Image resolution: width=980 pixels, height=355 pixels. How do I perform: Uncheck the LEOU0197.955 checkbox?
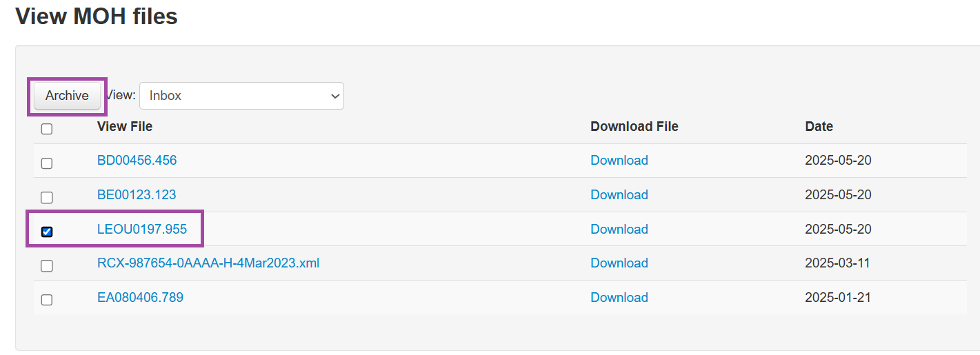click(47, 232)
